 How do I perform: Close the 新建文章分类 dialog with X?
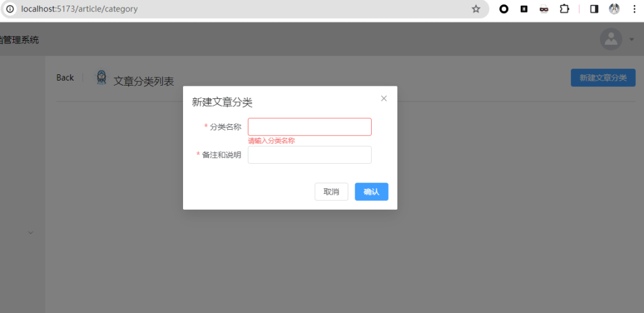point(384,98)
